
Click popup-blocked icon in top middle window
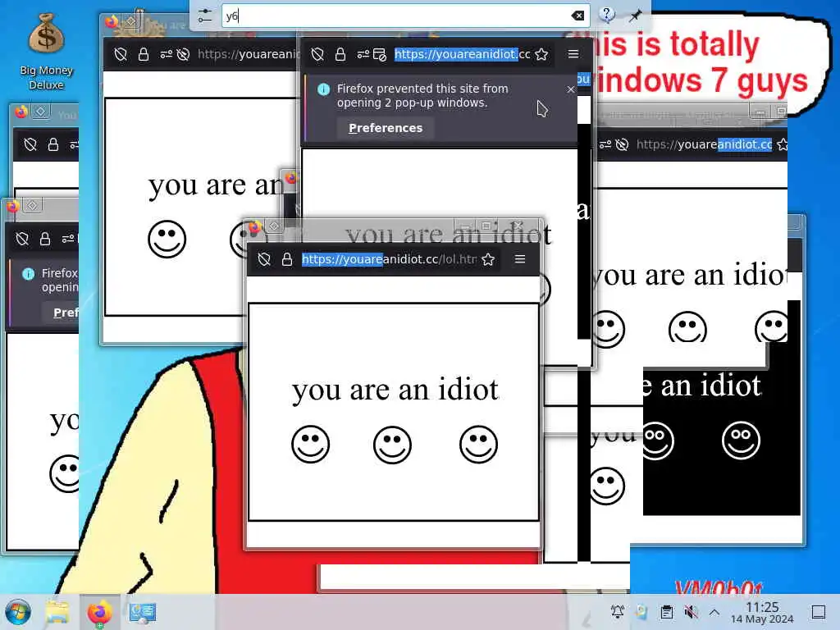(x=379, y=54)
